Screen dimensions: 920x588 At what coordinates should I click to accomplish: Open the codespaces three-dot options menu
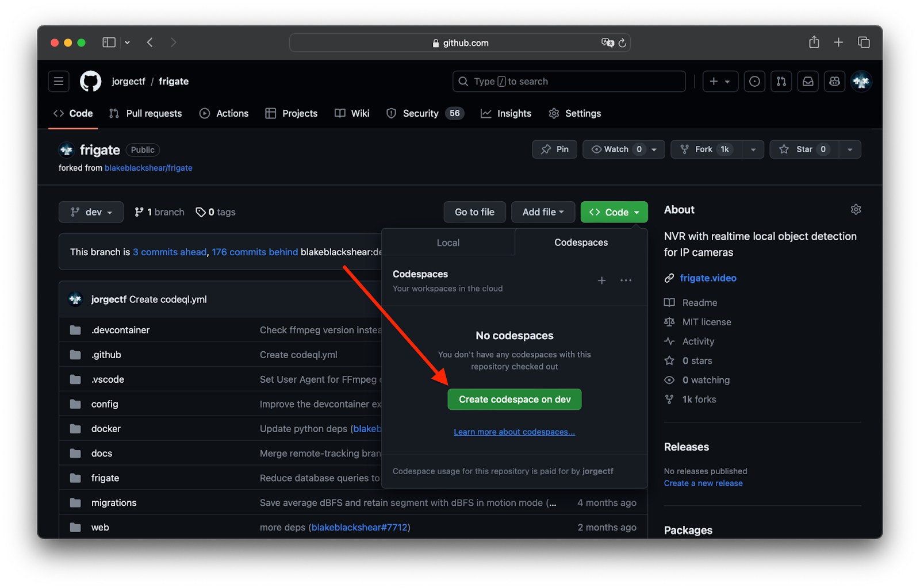[x=626, y=280]
